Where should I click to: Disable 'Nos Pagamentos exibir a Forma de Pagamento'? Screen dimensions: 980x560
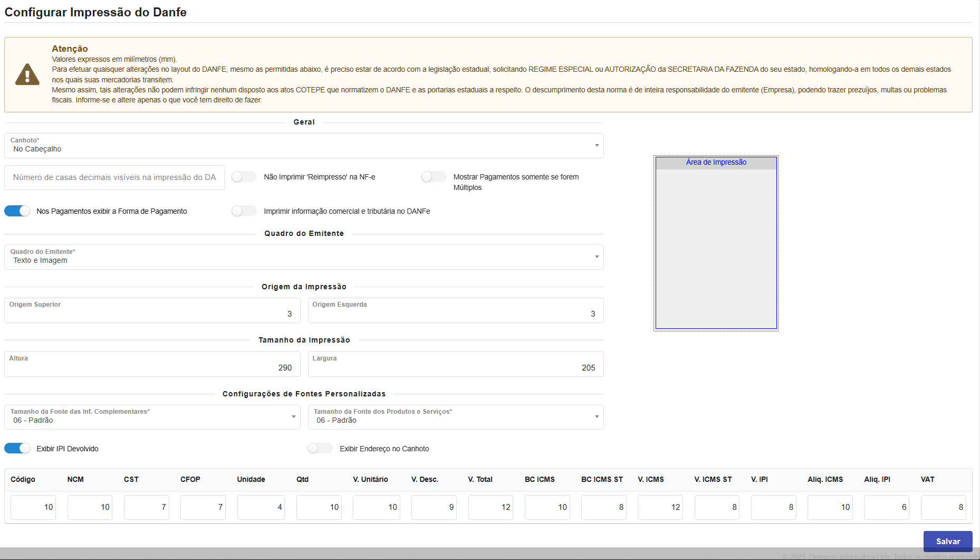17,211
